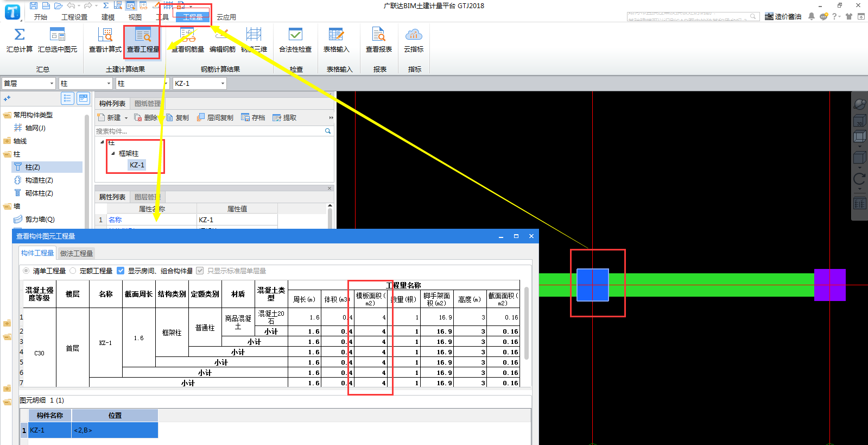Screen dimensions: 868x445
Task: Expand more toolbar items chevron in component list
Action: (x=331, y=117)
